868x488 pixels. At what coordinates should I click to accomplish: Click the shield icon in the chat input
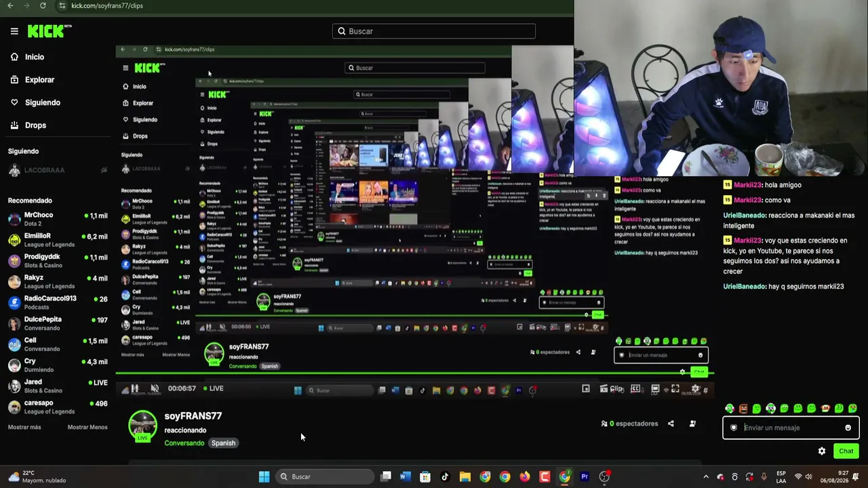(734, 428)
